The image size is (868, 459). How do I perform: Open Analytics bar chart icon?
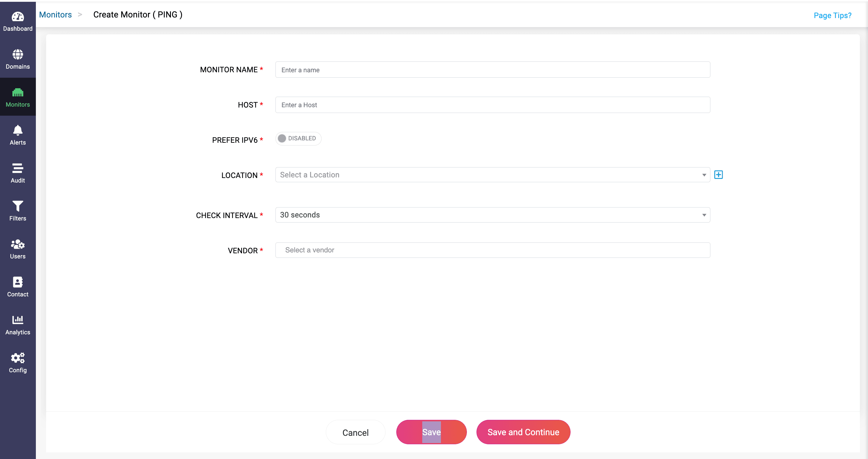click(17, 320)
